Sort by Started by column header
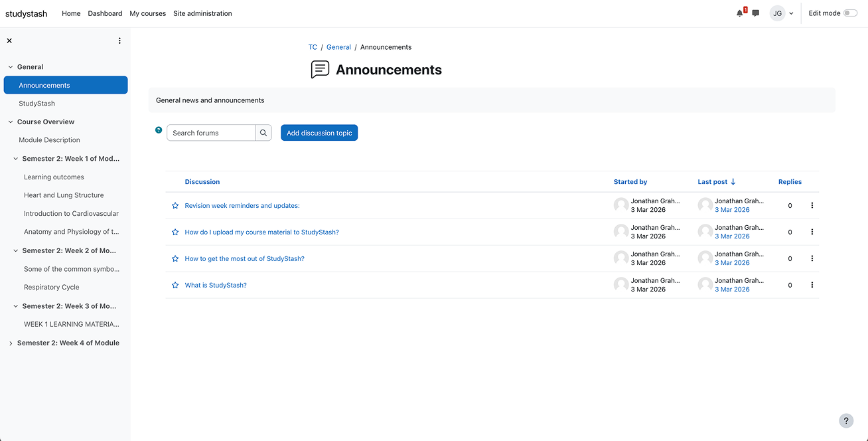This screenshot has height=441, width=868. pyautogui.click(x=630, y=182)
